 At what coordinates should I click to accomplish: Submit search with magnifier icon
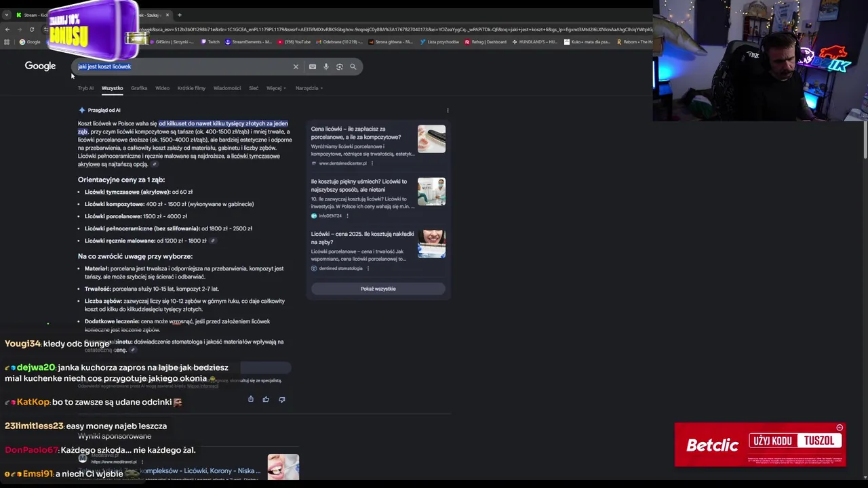coord(353,66)
